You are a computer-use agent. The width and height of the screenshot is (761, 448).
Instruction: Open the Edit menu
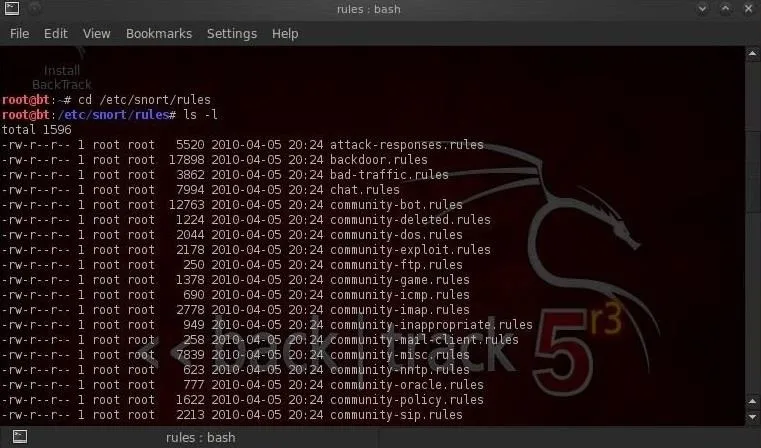click(55, 33)
